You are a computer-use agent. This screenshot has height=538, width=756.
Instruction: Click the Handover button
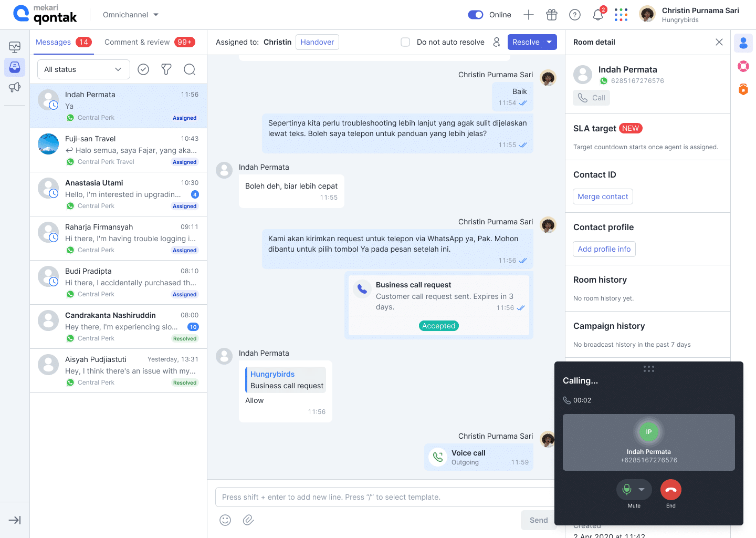coord(317,42)
